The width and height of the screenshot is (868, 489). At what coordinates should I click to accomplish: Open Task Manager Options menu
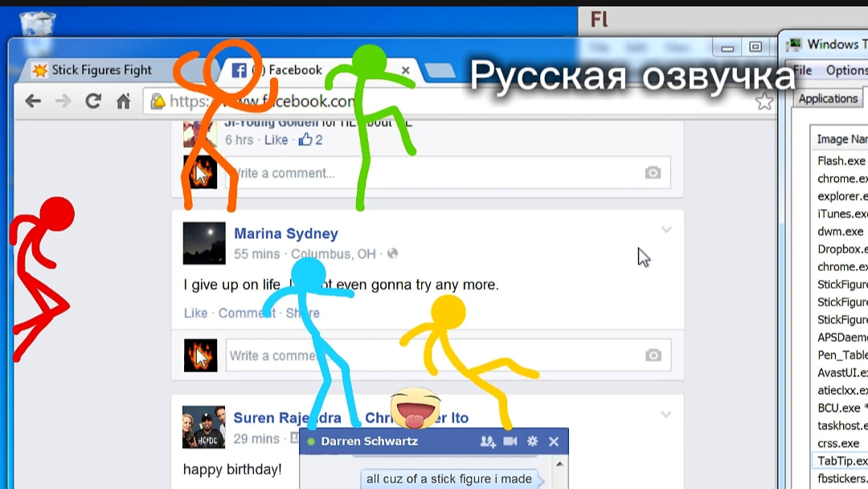pos(846,70)
